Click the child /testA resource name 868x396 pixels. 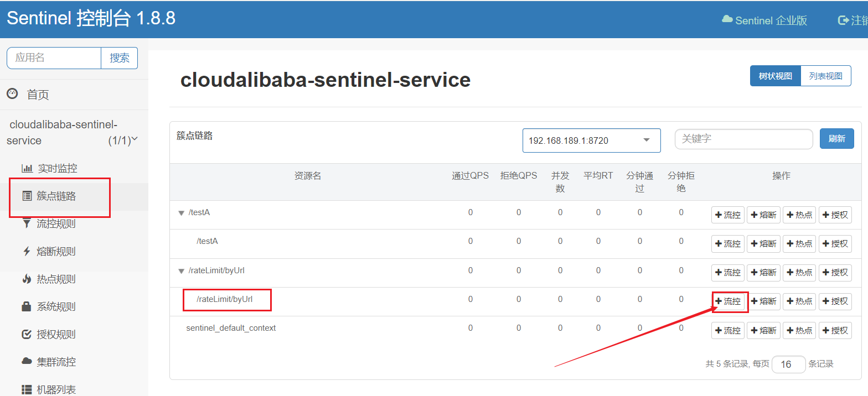pyautogui.click(x=207, y=241)
